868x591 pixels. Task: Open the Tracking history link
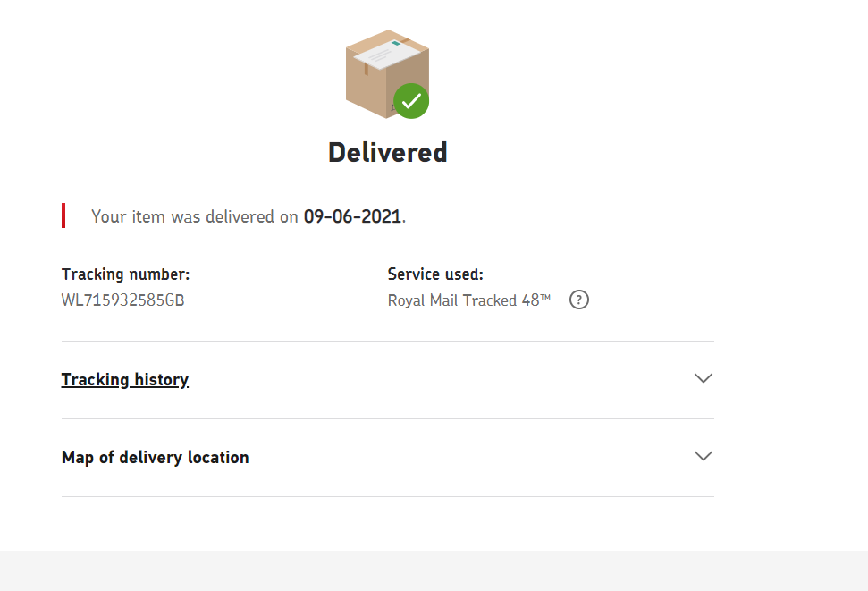125,380
